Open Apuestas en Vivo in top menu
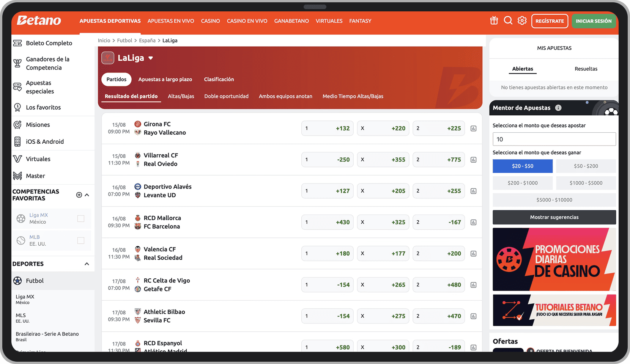This screenshot has height=364, width=630. pos(171,21)
